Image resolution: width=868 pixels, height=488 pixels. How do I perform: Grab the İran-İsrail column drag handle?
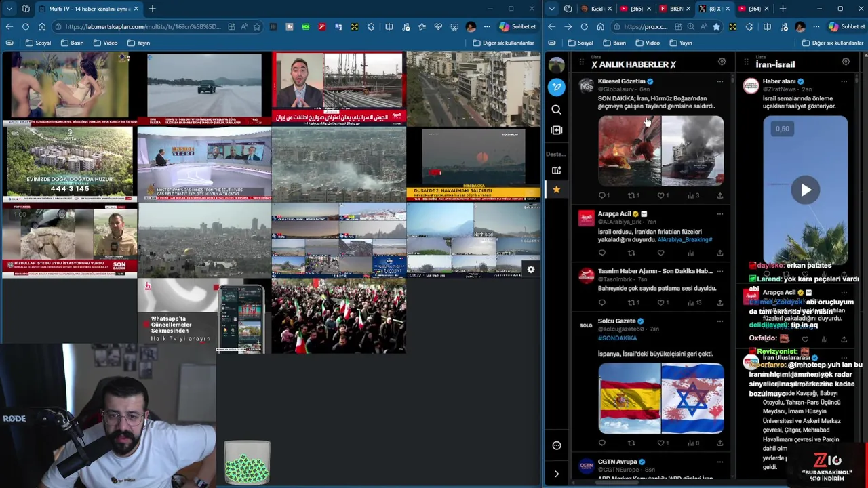(x=746, y=63)
